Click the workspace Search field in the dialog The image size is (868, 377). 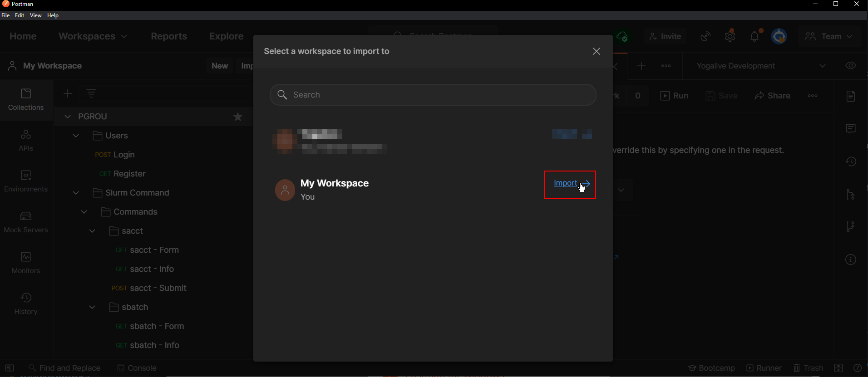click(433, 95)
